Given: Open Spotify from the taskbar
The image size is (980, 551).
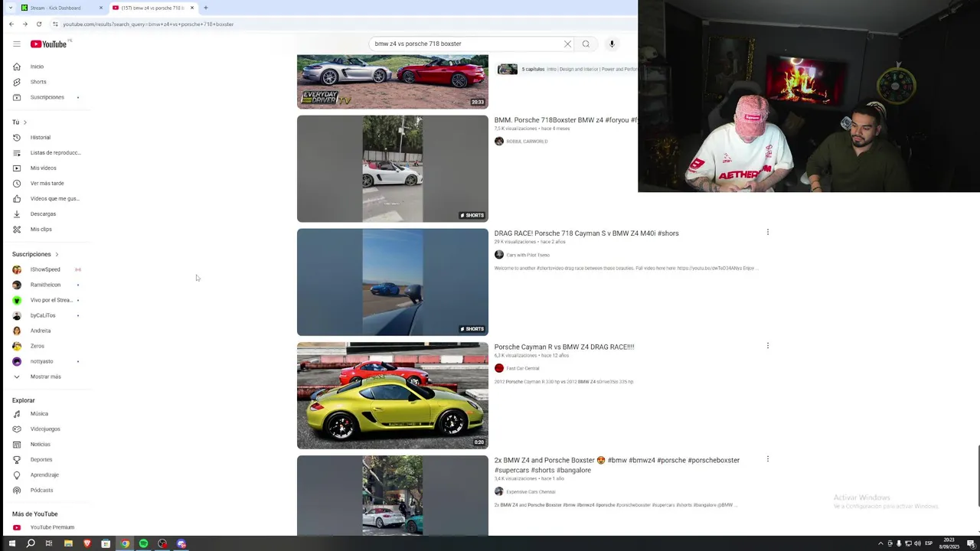Looking at the screenshot, I should point(143,543).
